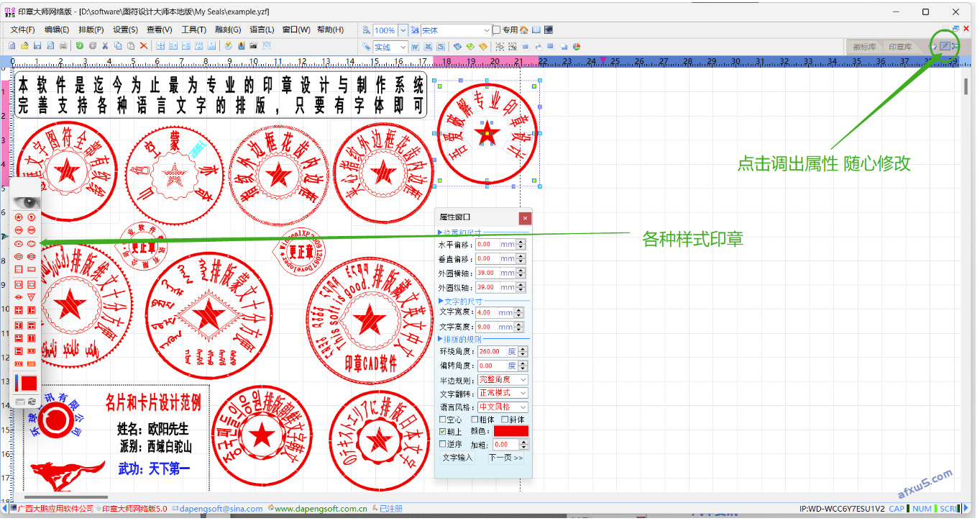This screenshot has height=521, width=980.
Task: Open the 雕刻(G) menu
Action: 228,30
